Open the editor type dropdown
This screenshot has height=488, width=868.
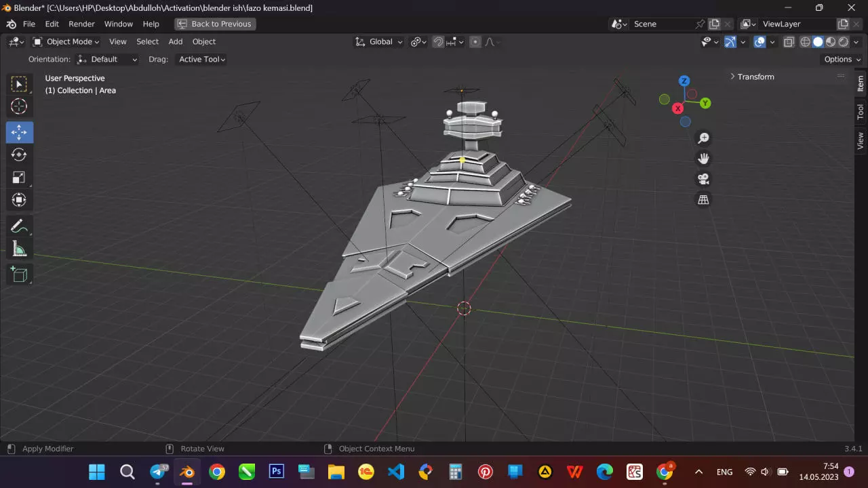16,42
